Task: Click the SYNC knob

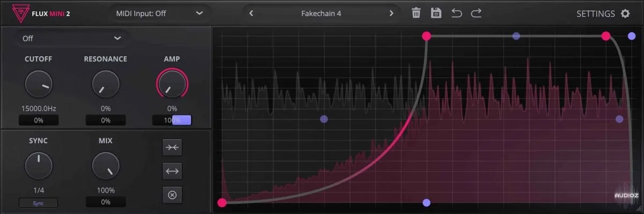Action: 38,166
